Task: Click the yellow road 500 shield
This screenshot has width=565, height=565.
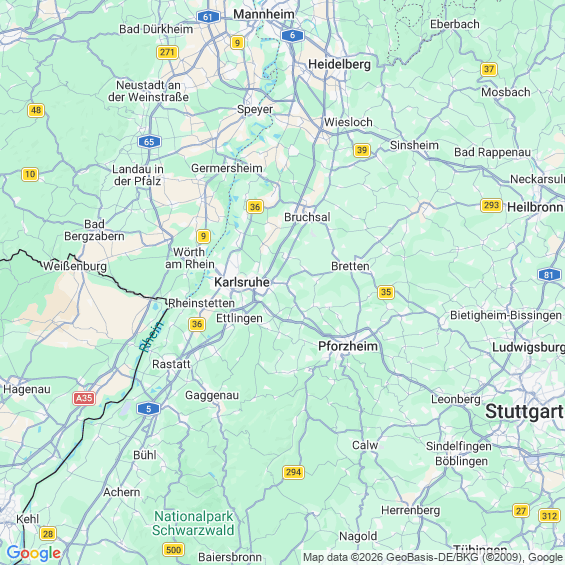Action: (x=174, y=550)
